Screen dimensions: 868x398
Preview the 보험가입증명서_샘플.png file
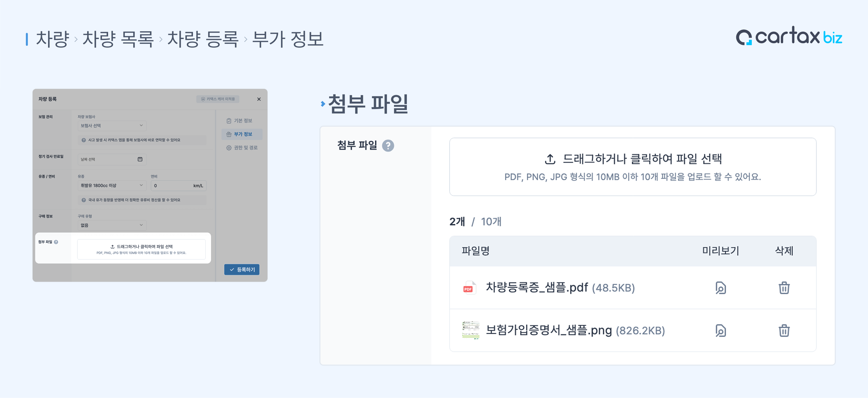click(x=721, y=330)
